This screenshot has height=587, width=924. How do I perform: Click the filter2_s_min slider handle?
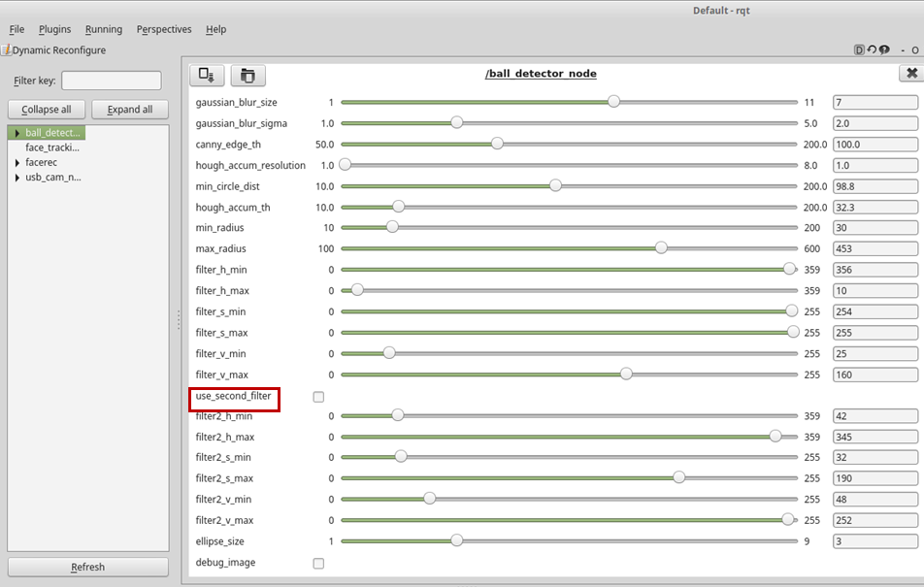(401, 457)
